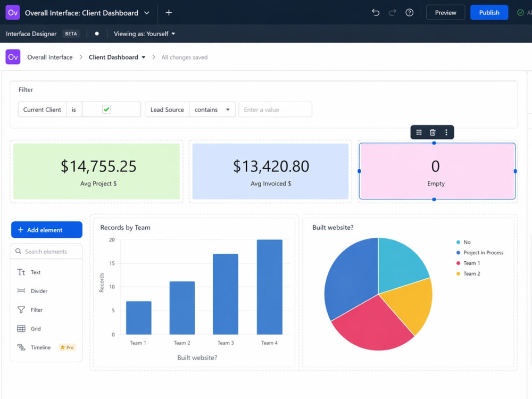Click the Team 4 bar in chart
This screenshot has width=532, height=399.
coord(269,287)
